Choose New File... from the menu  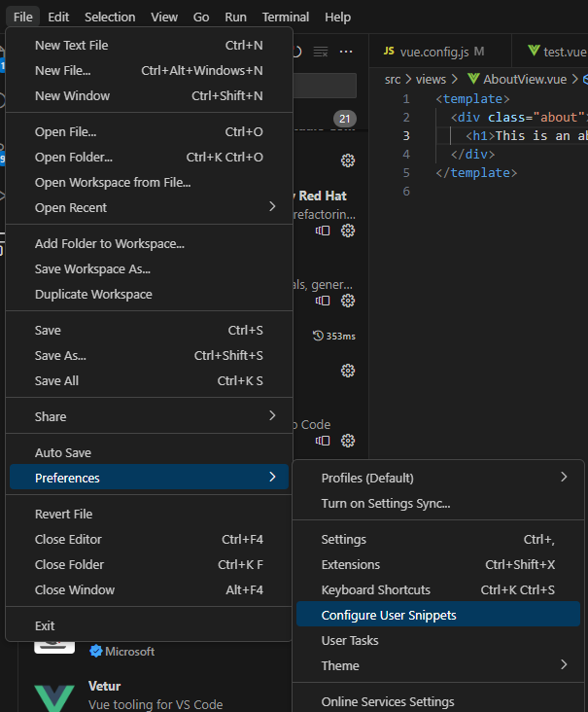tap(149, 71)
